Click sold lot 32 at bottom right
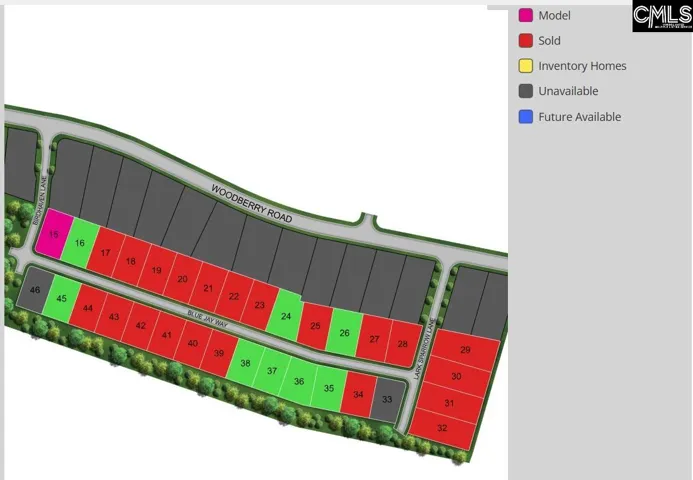The image size is (693, 480). click(x=442, y=428)
